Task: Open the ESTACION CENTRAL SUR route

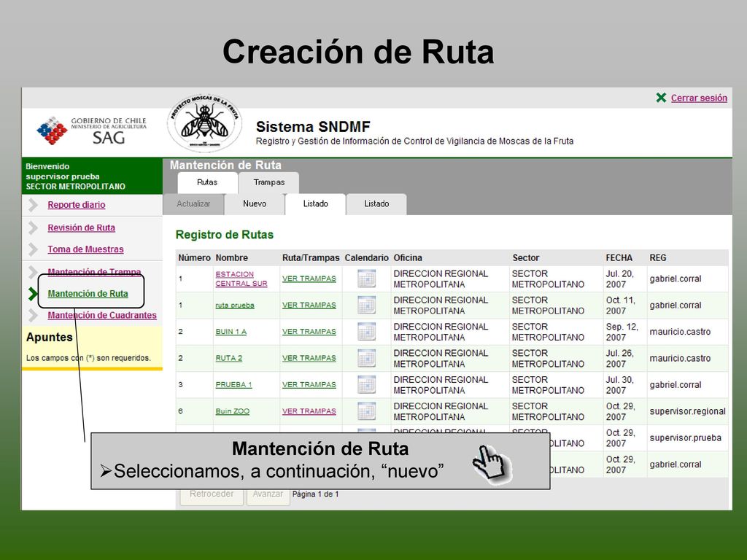Action: (x=241, y=279)
